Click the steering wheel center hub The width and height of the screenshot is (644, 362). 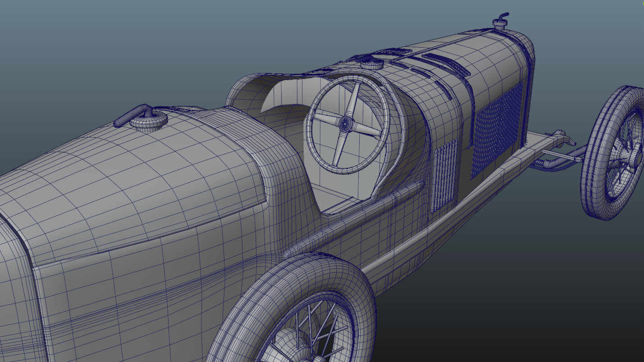(346, 125)
